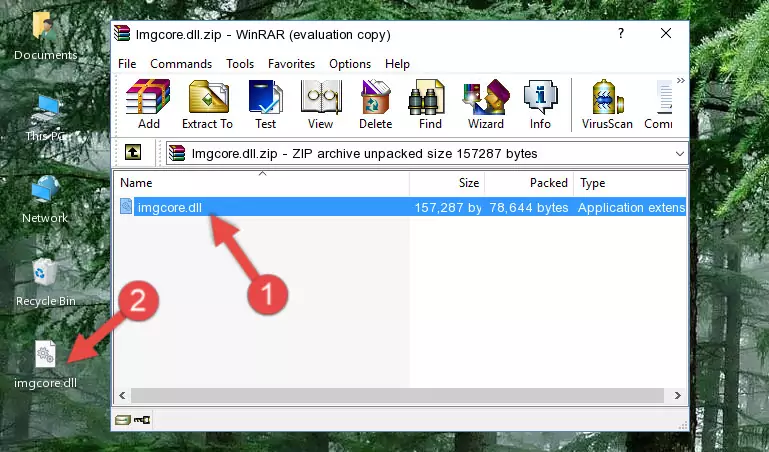Screen dimensions: 769x452
Task: Click horizontal scrollbar right arrow
Action: coord(677,395)
